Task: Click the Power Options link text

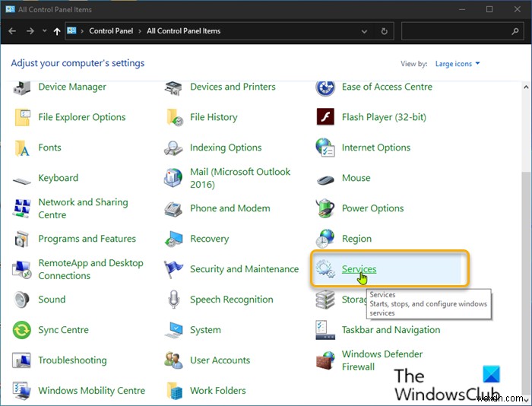Action: pos(372,208)
